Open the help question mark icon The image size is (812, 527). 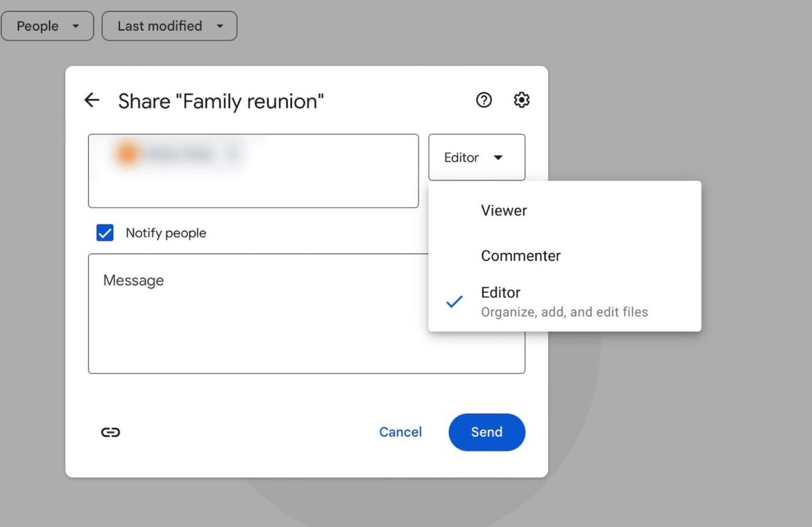(x=484, y=100)
